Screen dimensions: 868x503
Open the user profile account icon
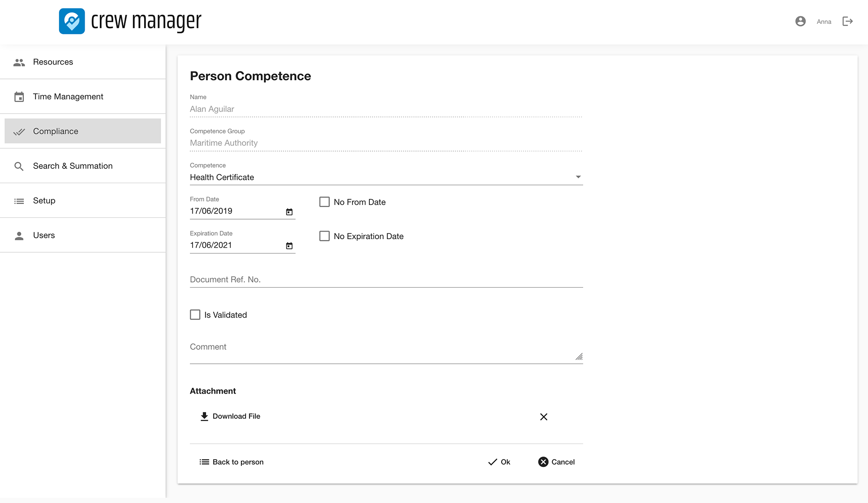pyautogui.click(x=800, y=21)
